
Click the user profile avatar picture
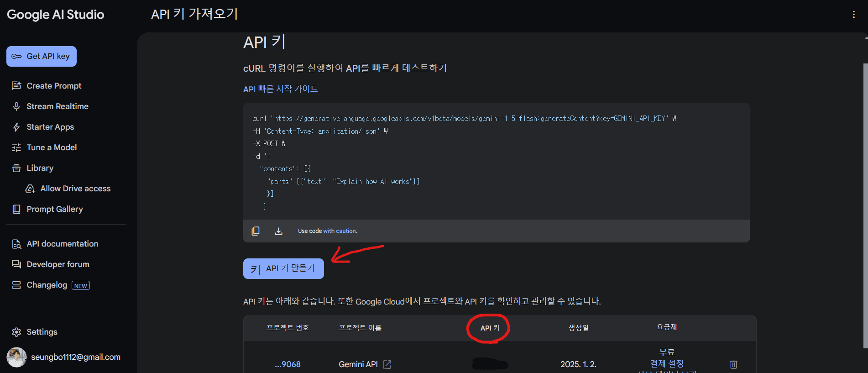[x=16, y=357]
